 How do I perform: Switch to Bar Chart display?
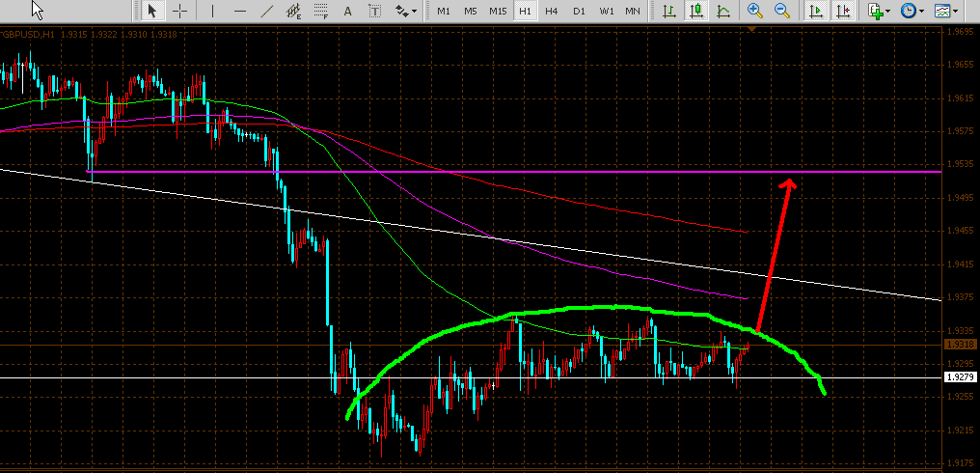[668, 11]
